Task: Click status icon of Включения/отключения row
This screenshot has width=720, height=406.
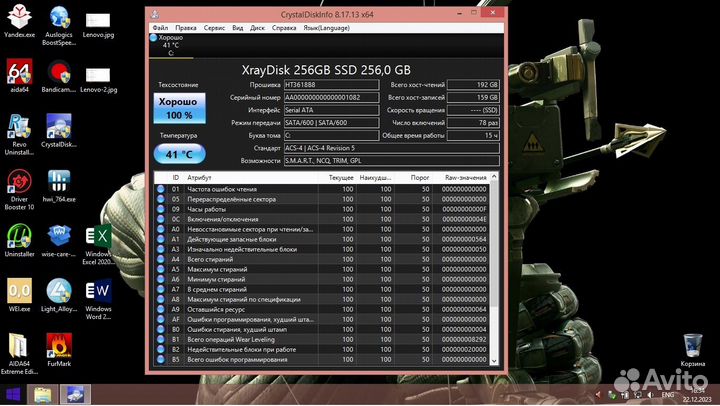Action: click(161, 219)
